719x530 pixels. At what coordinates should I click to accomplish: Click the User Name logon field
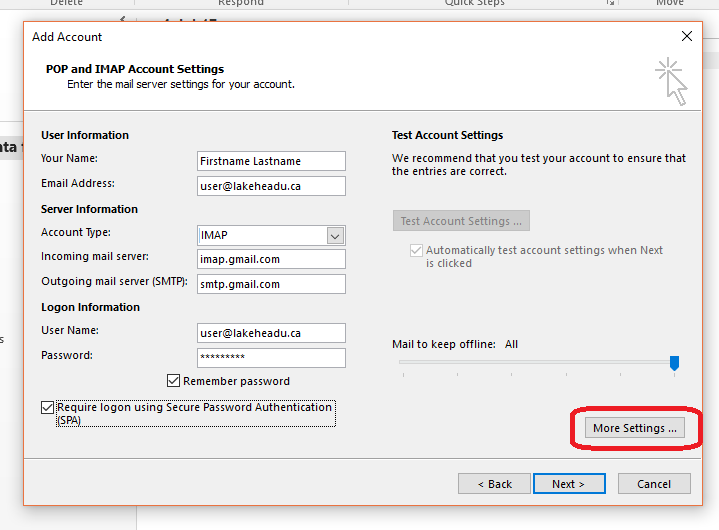[x=271, y=333]
